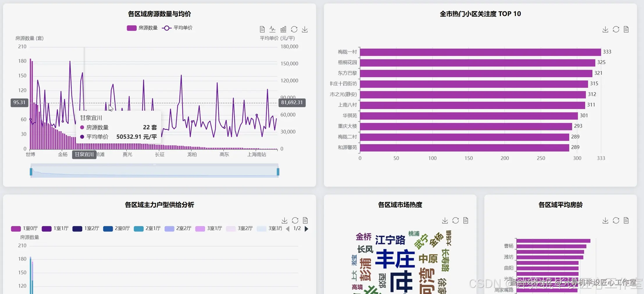Refresh the 全市热门小区关注度 TOP 10 chart
Viewport: 644px width, 294px height.
(x=616, y=29)
